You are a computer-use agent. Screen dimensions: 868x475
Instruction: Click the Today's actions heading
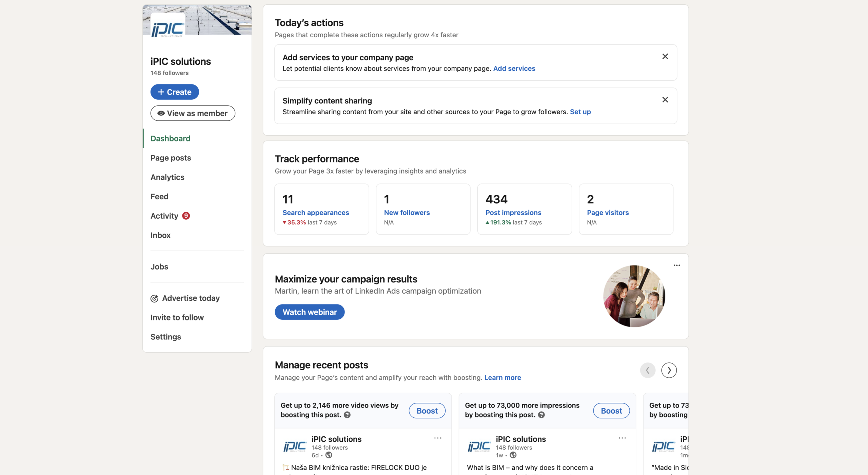309,23
